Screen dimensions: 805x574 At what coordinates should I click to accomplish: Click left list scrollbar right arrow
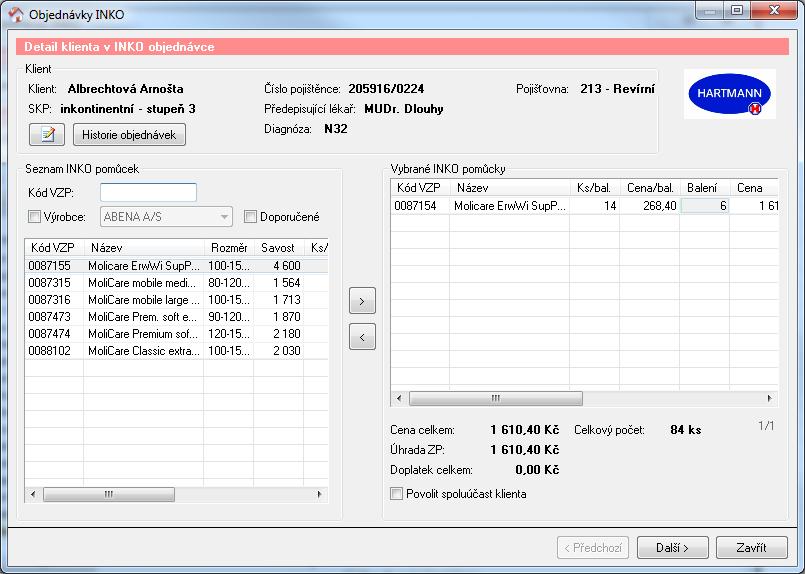[x=319, y=494]
